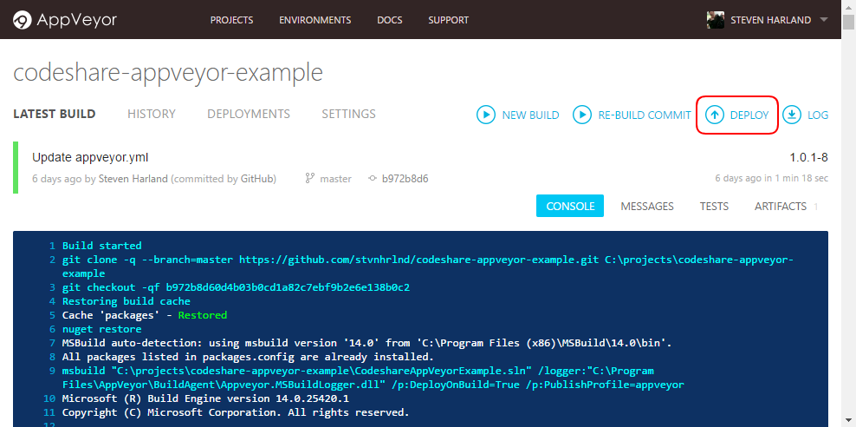856x427 pixels.
Task: Click the Log download icon
Action: pos(792,115)
